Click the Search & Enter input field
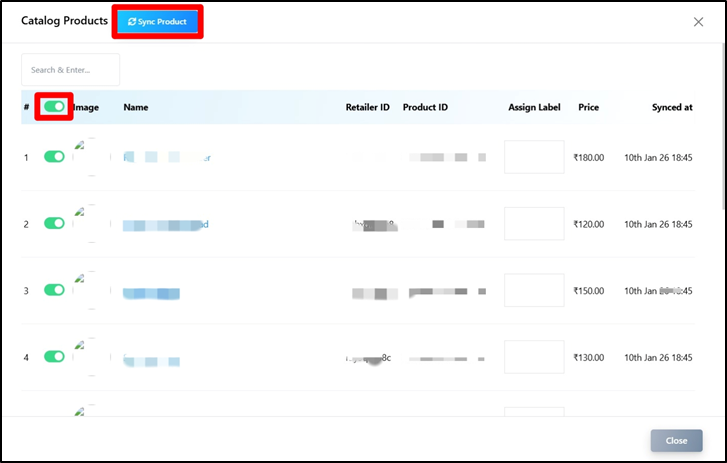727x463 pixels. (x=70, y=70)
